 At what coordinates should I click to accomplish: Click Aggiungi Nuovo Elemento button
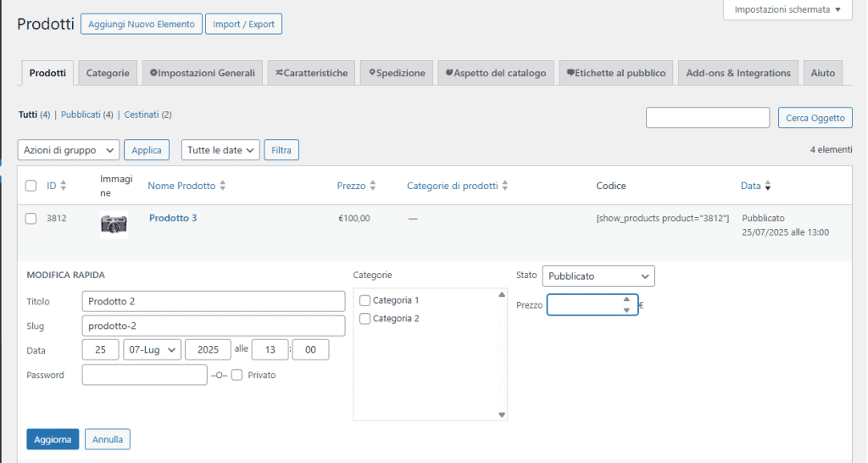coord(142,24)
